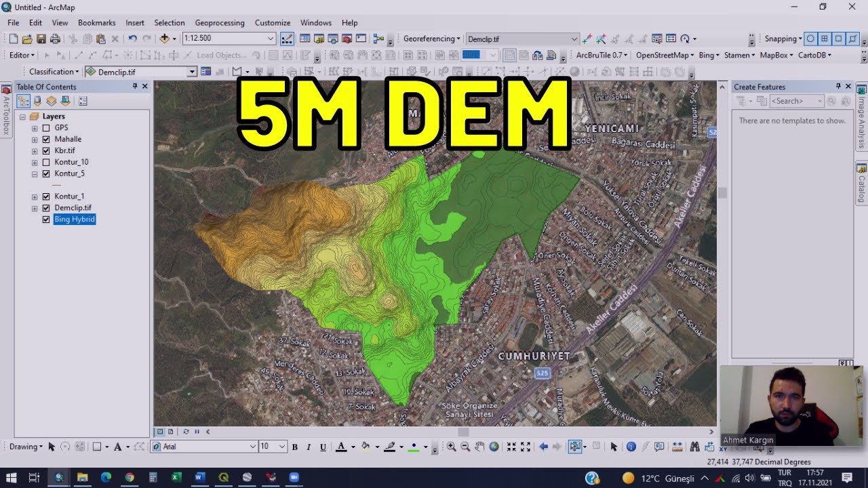Open the Drawing menu button
This screenshot has height=488, width=868.
[x=26, y=447]
